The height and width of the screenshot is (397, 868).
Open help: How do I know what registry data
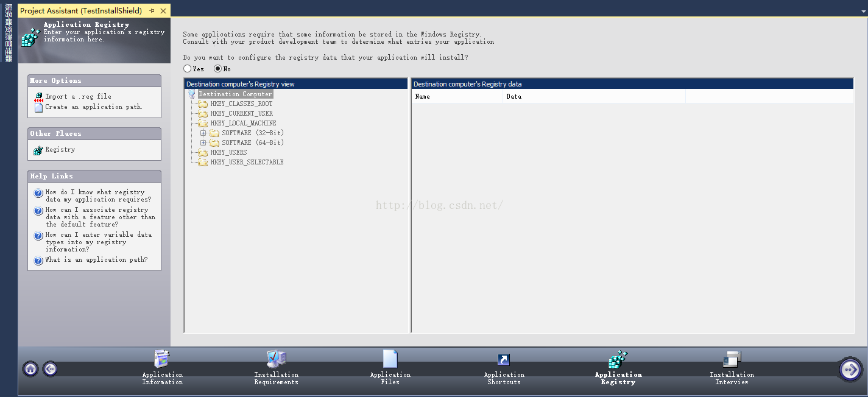(99, 195)
